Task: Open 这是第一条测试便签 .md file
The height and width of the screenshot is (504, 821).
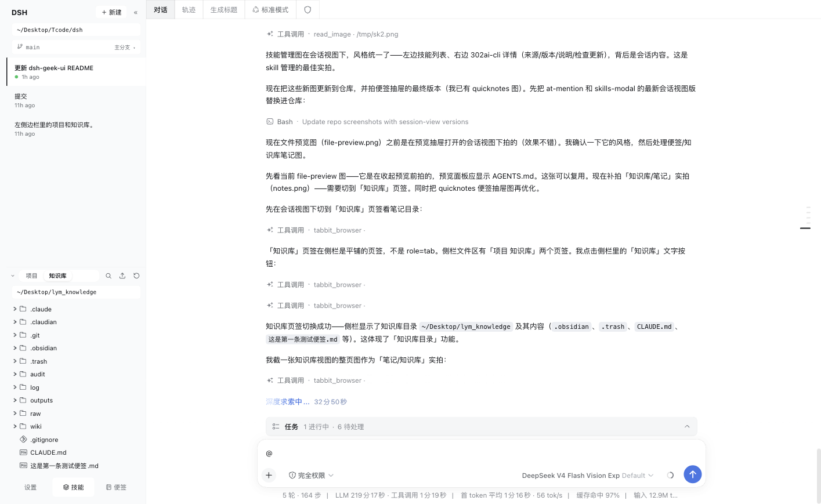Action: coord(76,466)
